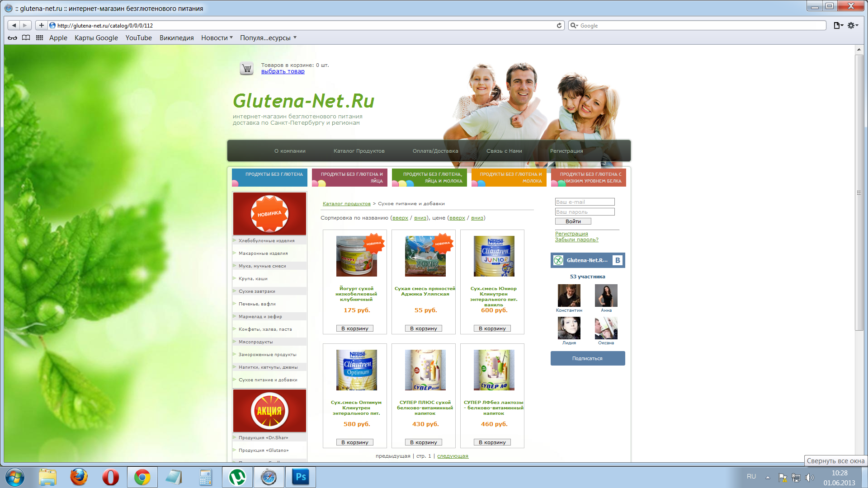The width and height of the screenshot is (868, 488).
Task: Add Аджика Уляпская to cart via В корзину
Action: 423,328
